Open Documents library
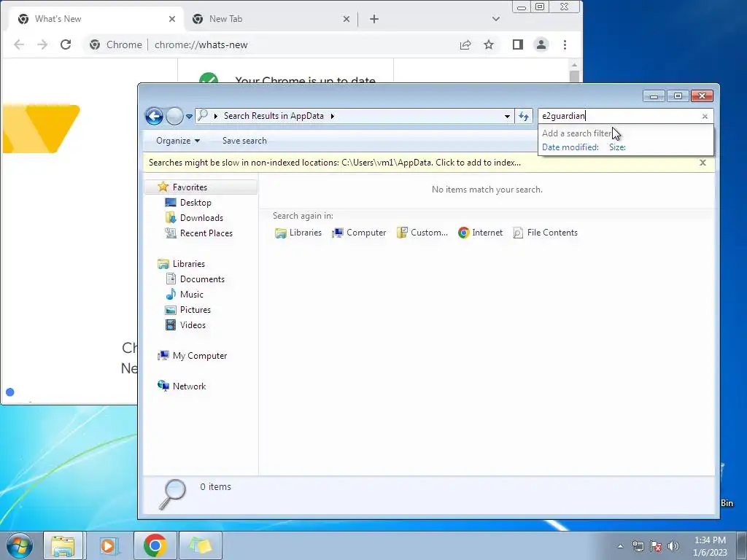 202,279
